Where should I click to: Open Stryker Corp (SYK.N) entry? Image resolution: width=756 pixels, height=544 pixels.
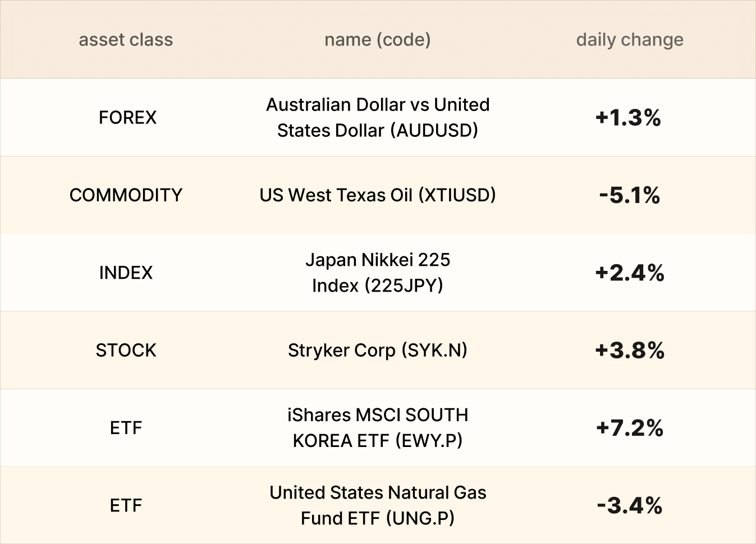[377, 351]
